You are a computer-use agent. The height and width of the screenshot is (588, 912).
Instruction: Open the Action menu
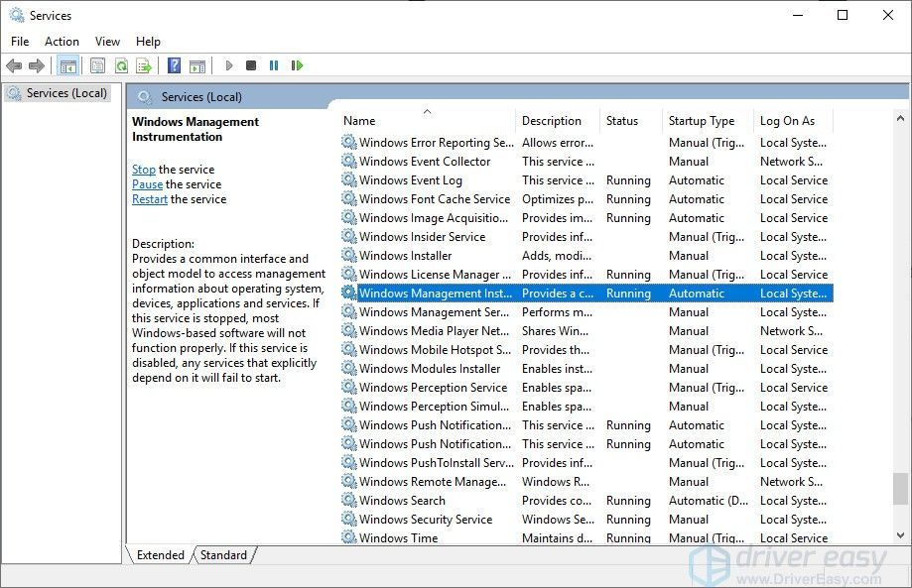coord(62,42)
